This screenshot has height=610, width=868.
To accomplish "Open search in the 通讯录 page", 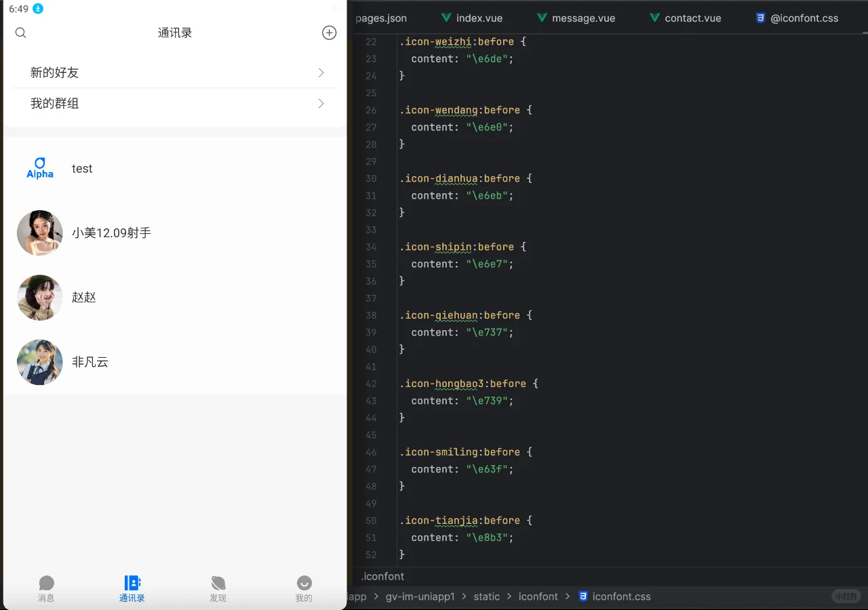I will (x=20, y=33).
